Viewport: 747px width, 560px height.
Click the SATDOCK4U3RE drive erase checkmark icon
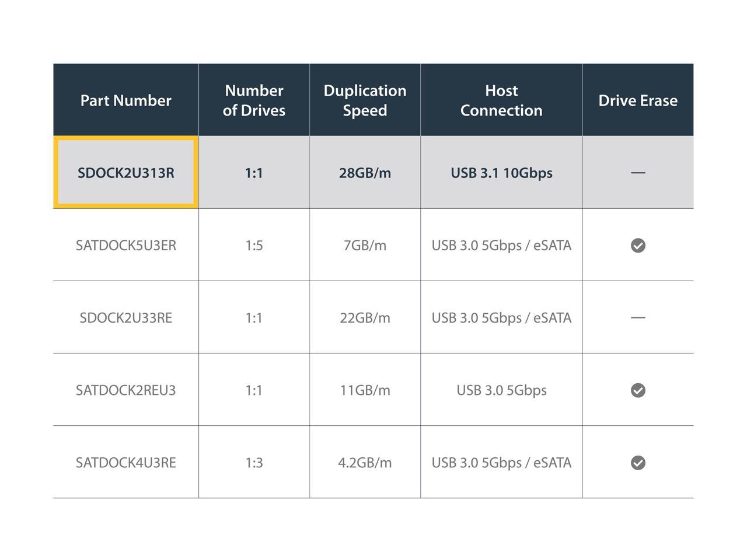tap(638, 463)
